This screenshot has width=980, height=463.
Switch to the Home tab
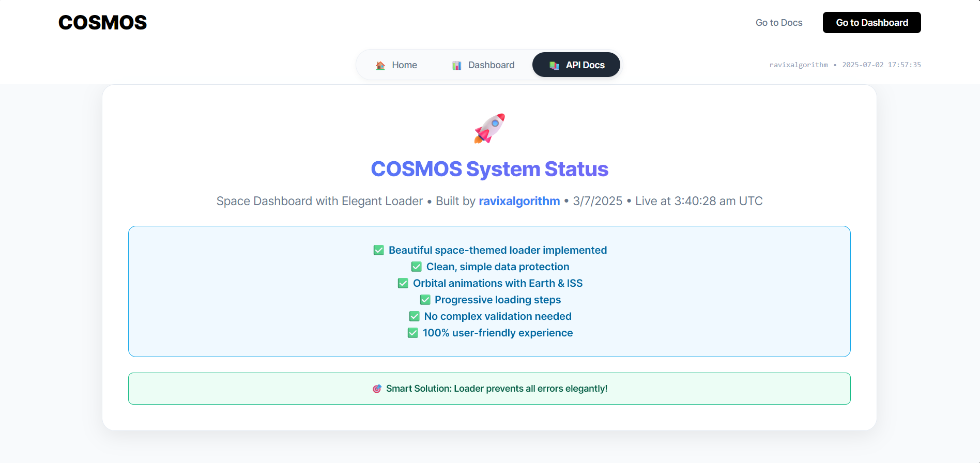coord(396,65)
